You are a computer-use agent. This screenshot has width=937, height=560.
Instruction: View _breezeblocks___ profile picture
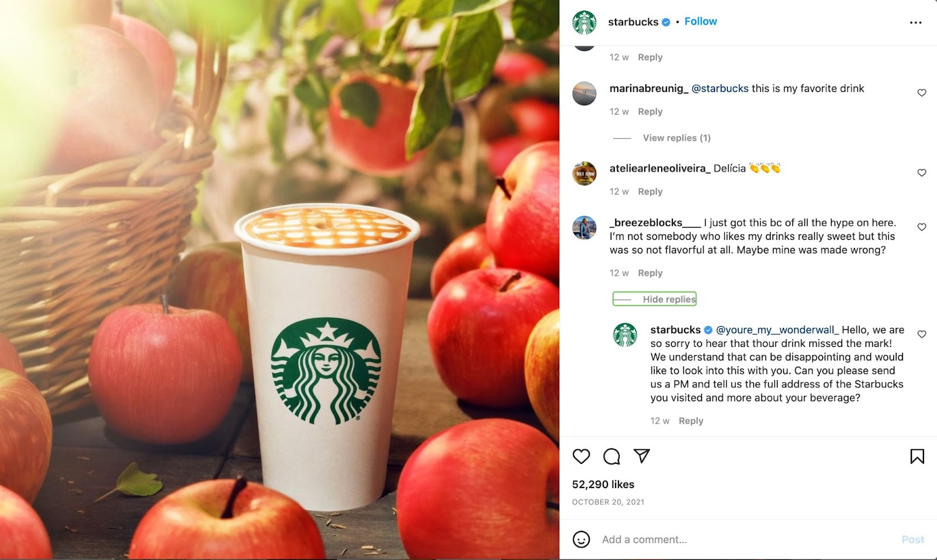pyautogui.click(x=584, y=228)
